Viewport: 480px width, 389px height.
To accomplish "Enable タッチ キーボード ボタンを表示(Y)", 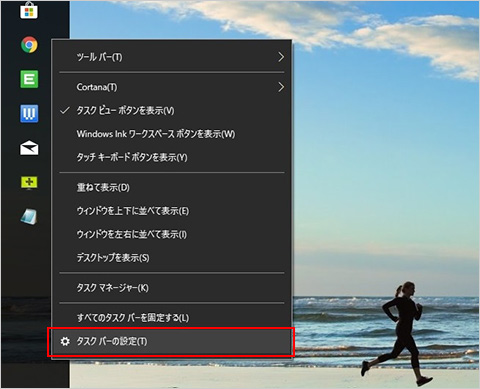I will tap(172, 157).
